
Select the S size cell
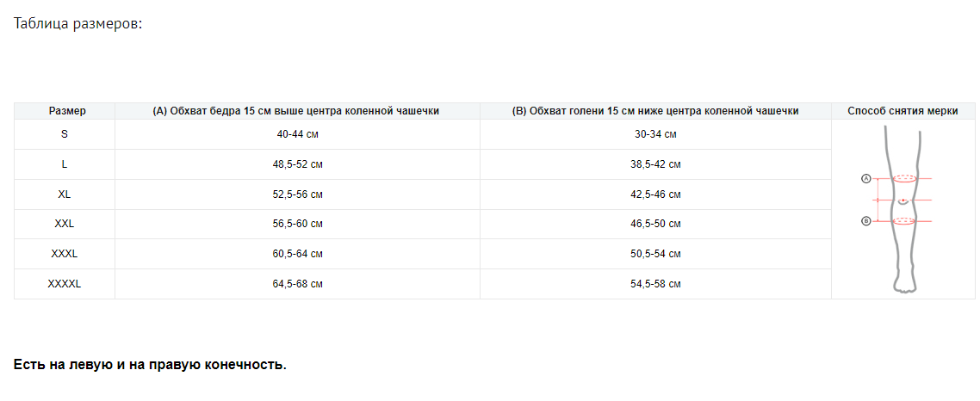[65, 134]
